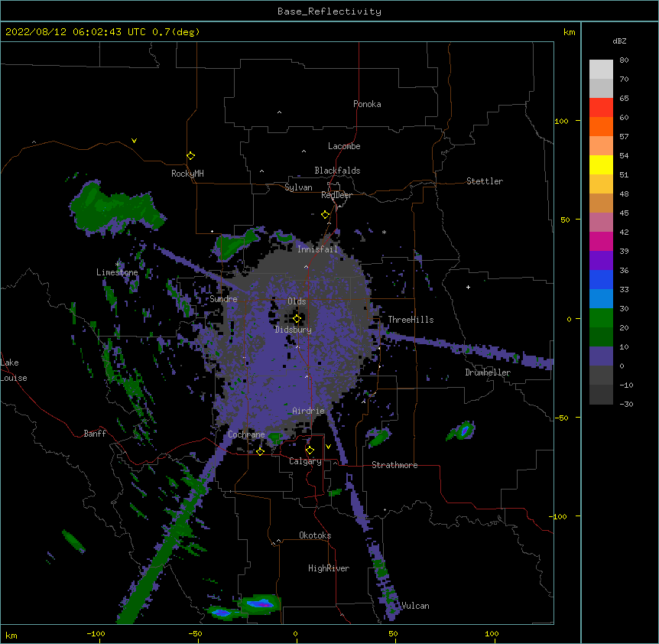Click the Innisfail city label
Image resolution: width=659 pixels, height=644 pixels.
pos(317,249)
